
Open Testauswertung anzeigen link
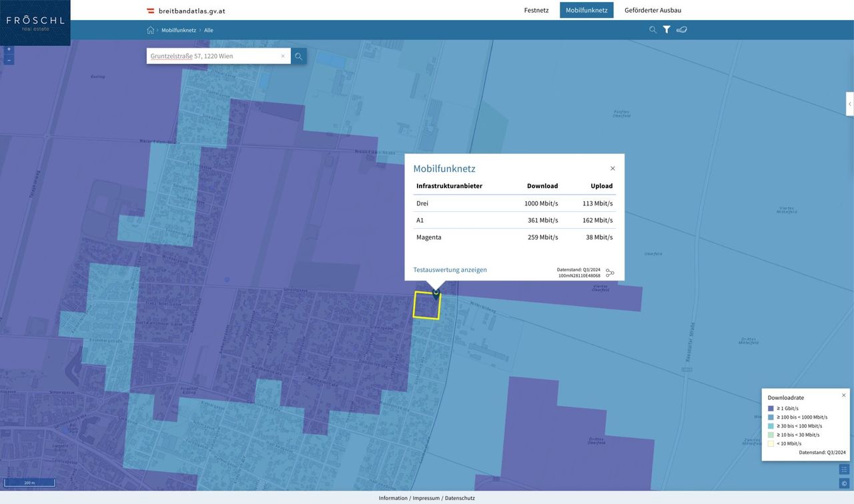click(x=450, y=270)
